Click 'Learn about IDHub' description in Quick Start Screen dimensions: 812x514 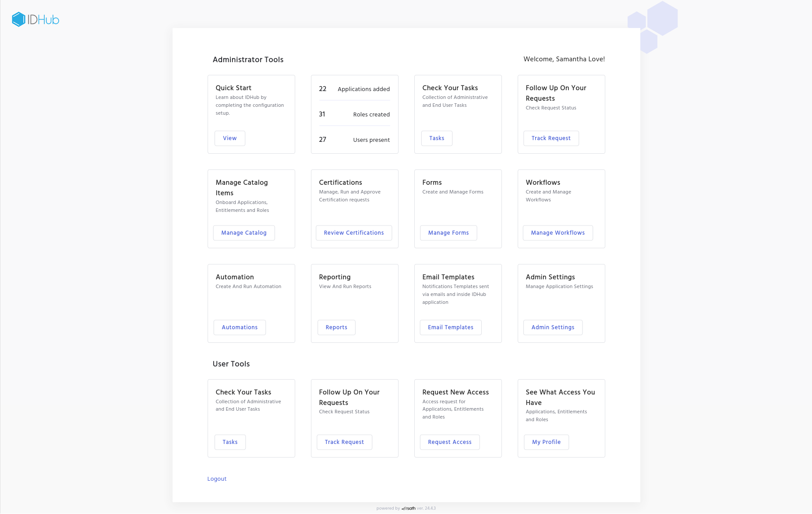(250, 105)
